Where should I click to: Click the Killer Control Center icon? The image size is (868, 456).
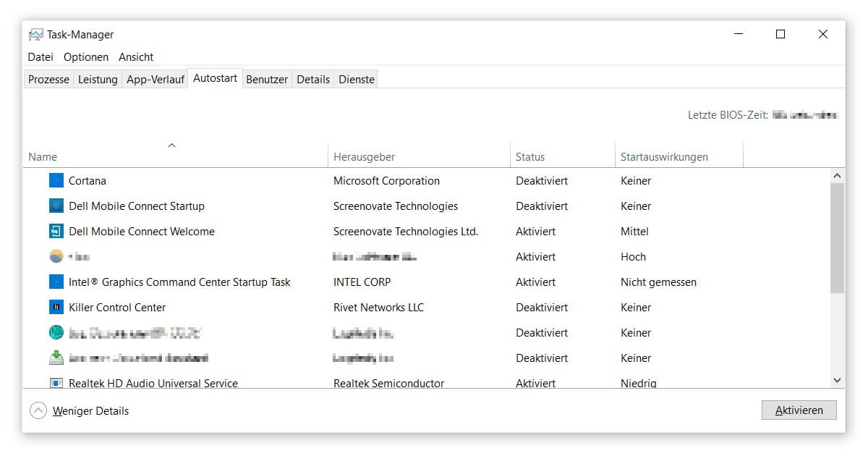[x=56, y=307]
